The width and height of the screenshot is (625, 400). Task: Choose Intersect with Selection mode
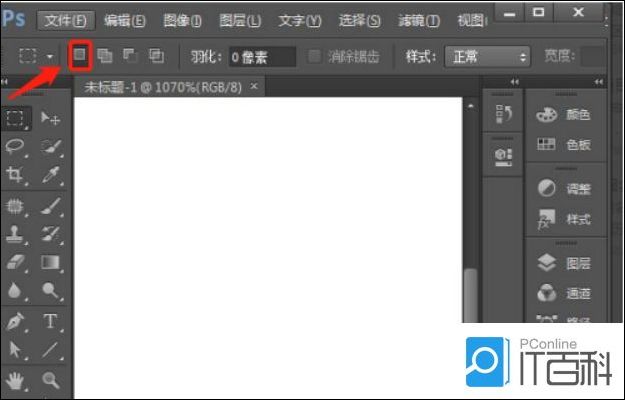tap(156, 56)
